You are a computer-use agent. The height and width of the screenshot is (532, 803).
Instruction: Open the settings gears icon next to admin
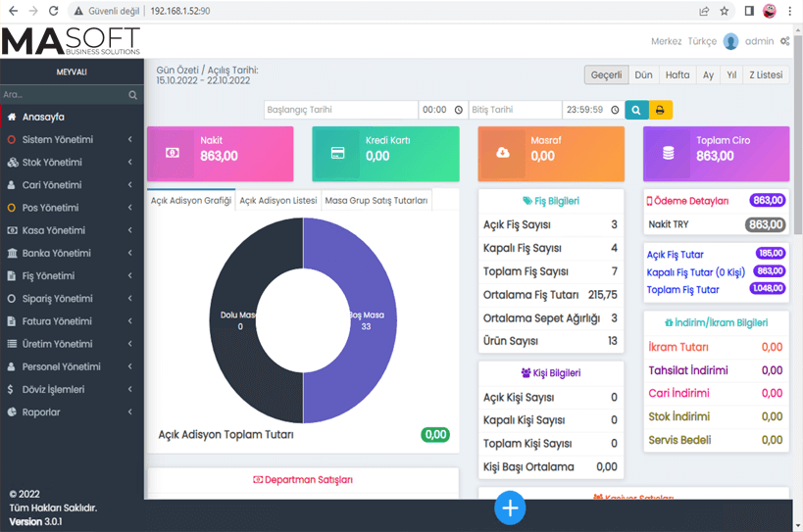tap(785, 42)
